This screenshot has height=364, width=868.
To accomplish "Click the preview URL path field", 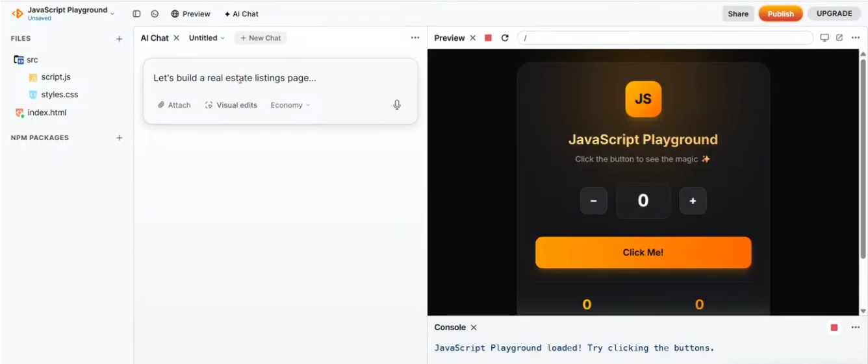I will coord(665,38).
